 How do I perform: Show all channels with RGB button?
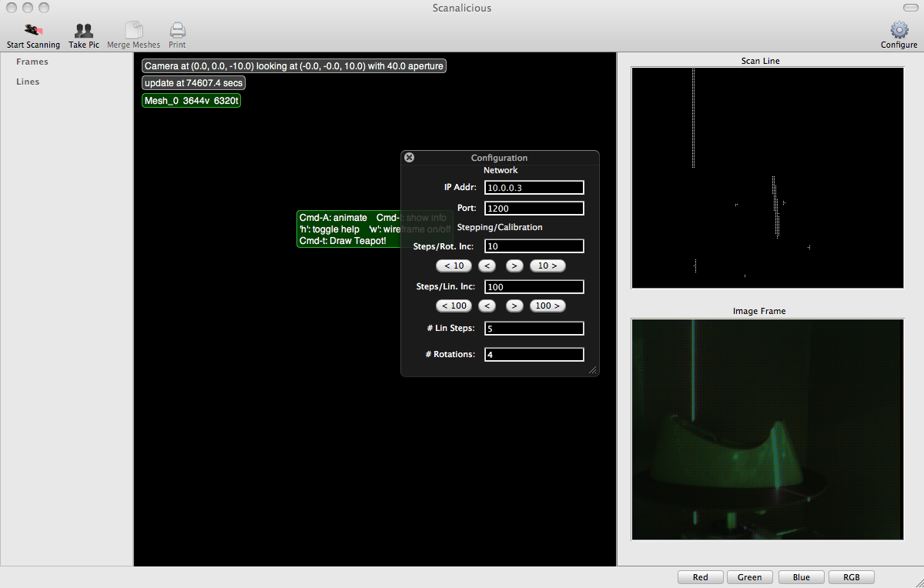point(851,577)
